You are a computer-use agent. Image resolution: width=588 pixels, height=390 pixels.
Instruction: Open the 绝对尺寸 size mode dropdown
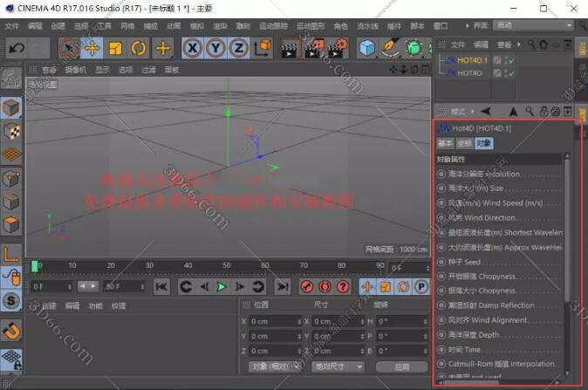coord(338,366)
